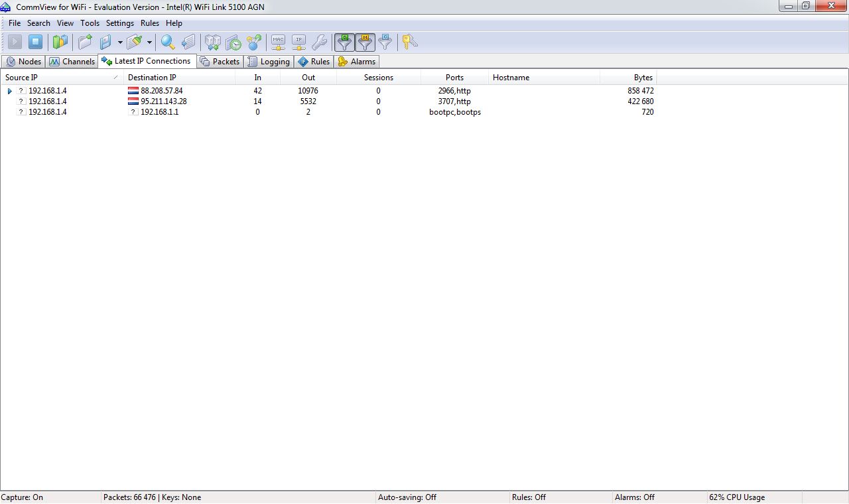Click the CommView title bar app icon

pyautogui.click(x=6, y=7)
